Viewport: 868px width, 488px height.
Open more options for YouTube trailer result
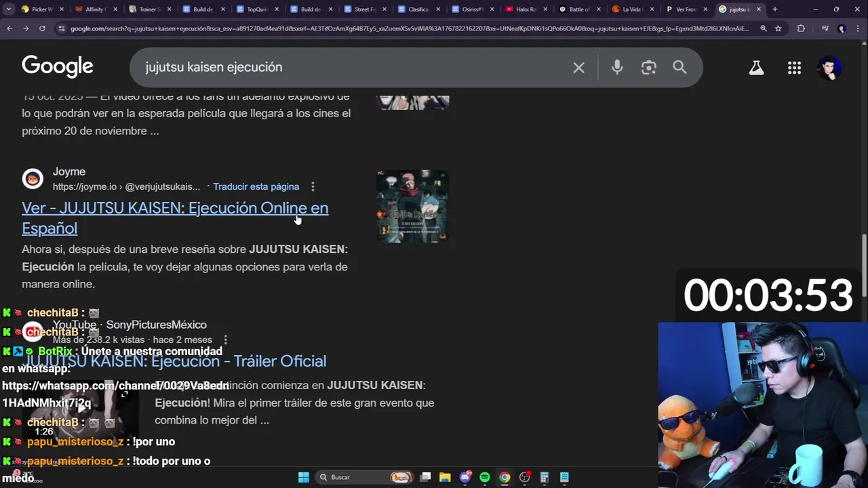tap(225, 340)
